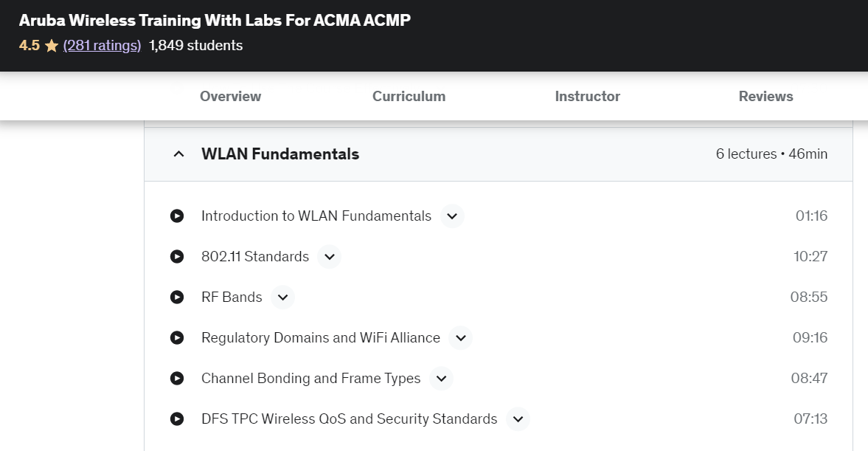
Task: Click play icon beside 802.11 Standards
Action: click(177, 257)
